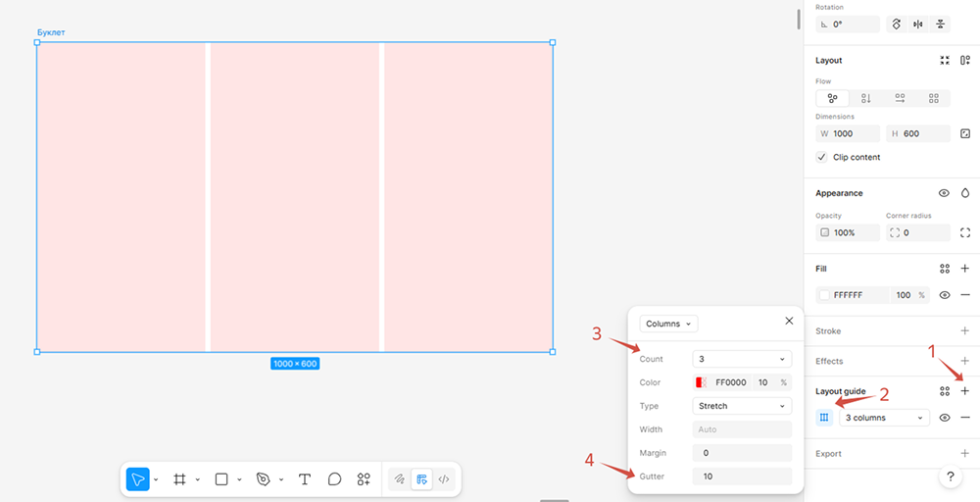Click the resize to fit icon in Layout
This screenshot has width=980, height=502.
945,60
